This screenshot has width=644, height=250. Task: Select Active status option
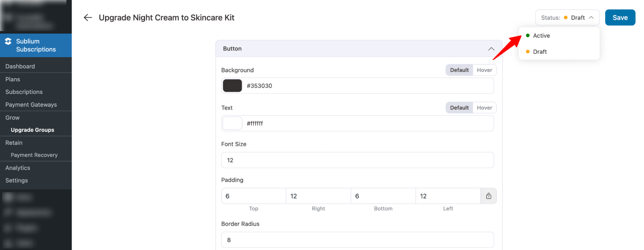click(x=541, y=36)
